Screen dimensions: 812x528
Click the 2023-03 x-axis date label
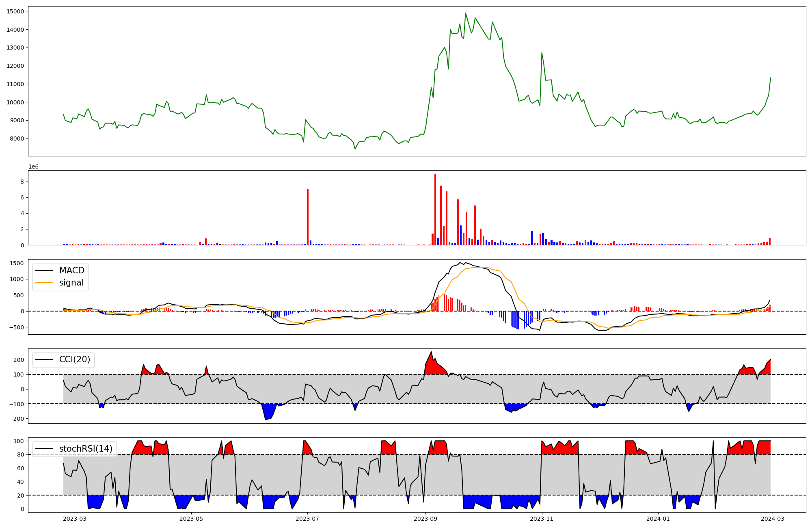[75, 519]
